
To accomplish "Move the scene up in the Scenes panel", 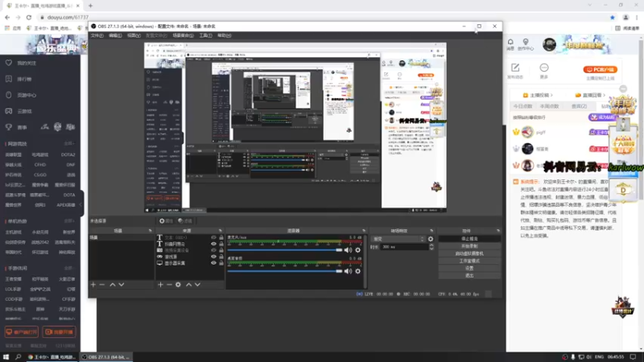I will (112, 285).
